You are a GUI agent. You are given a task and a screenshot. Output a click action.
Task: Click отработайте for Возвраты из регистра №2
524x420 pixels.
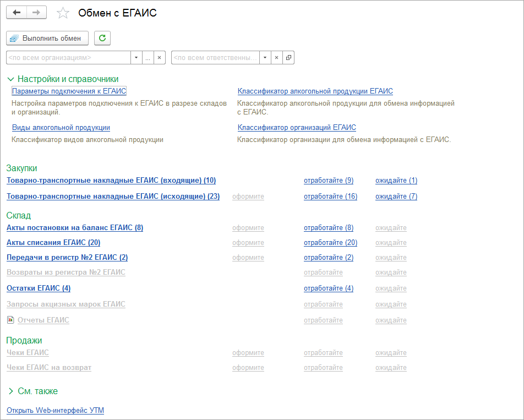(x=323, y=272)
